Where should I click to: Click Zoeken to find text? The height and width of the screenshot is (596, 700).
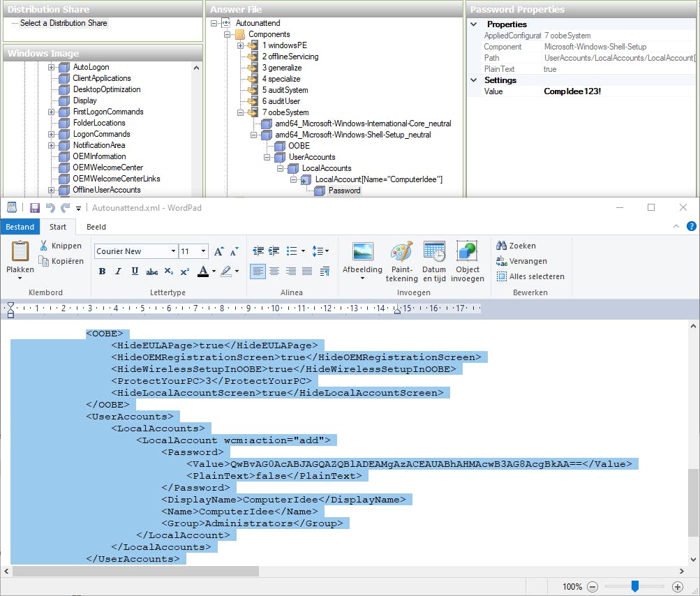point(516,246)
